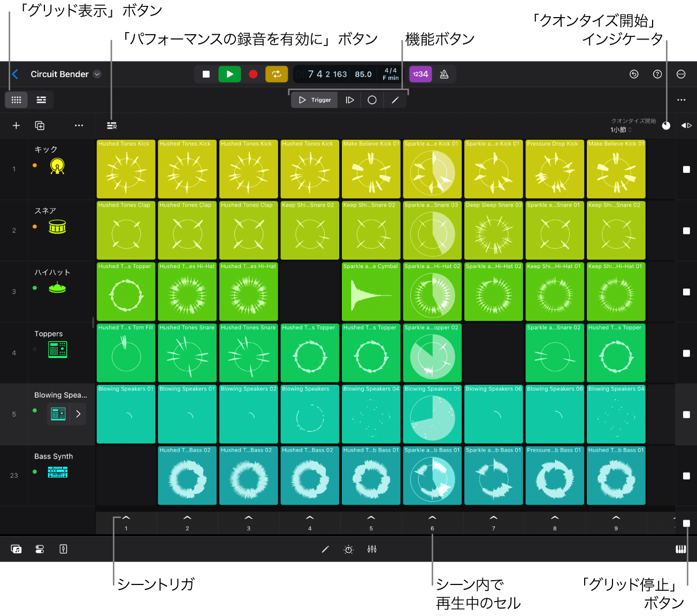The height and width of the screenshot is (616, 697).
Task: Trigger the Sparkle a...e Cymbal cell
Action: tap(371, 291)
